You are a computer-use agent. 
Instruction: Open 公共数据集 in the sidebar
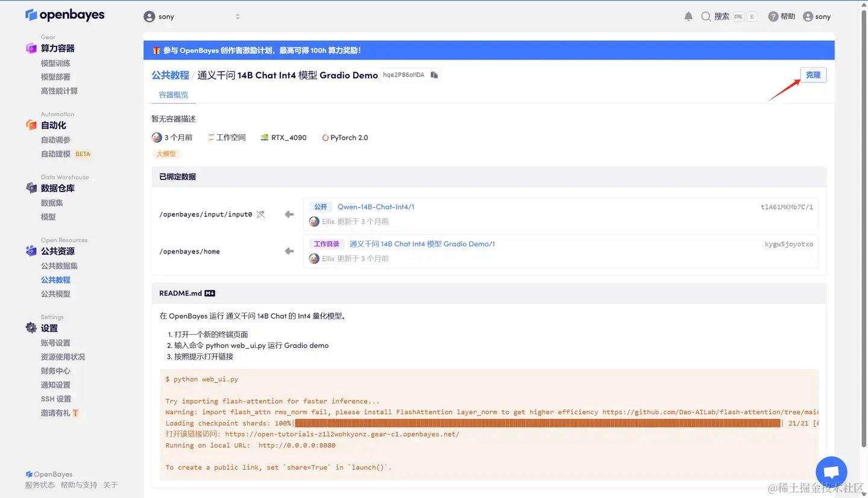[x=59, y=266]
